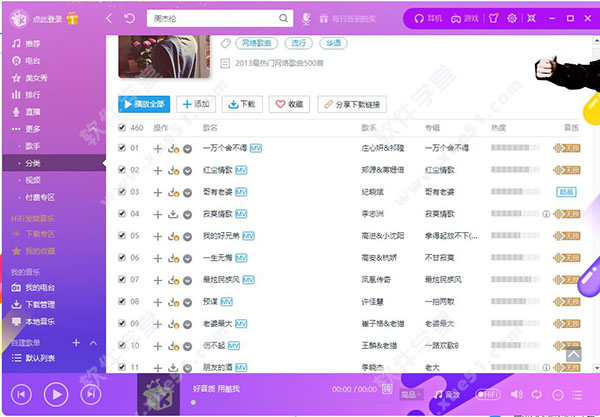Skip to next track
Image resolution: width=600 pixels, height=417 pixels.
pyautogui.click(x=91, y=394)
